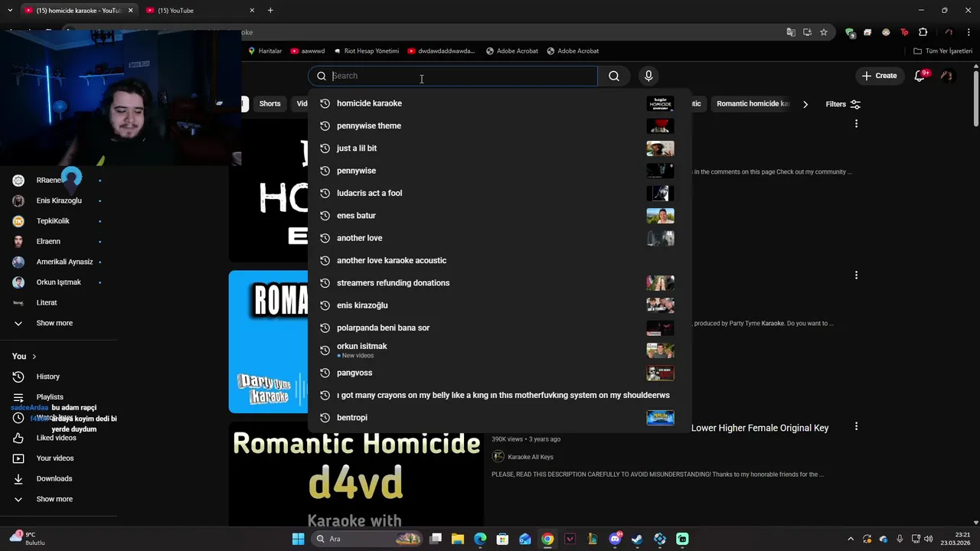This screenshot has width=980, height=551.
Task: Open options menu for Party Tyme Karaoke result
Action: tap(856, 275)
